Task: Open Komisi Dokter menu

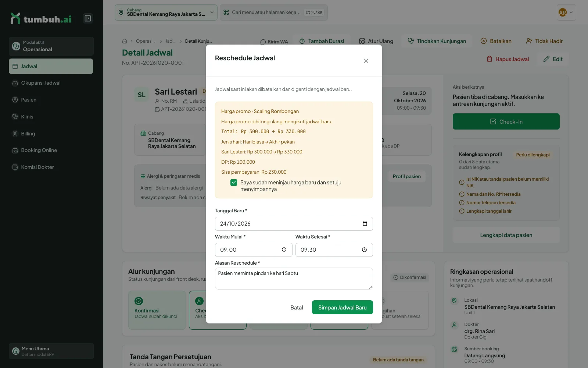Action: [51, 167]
